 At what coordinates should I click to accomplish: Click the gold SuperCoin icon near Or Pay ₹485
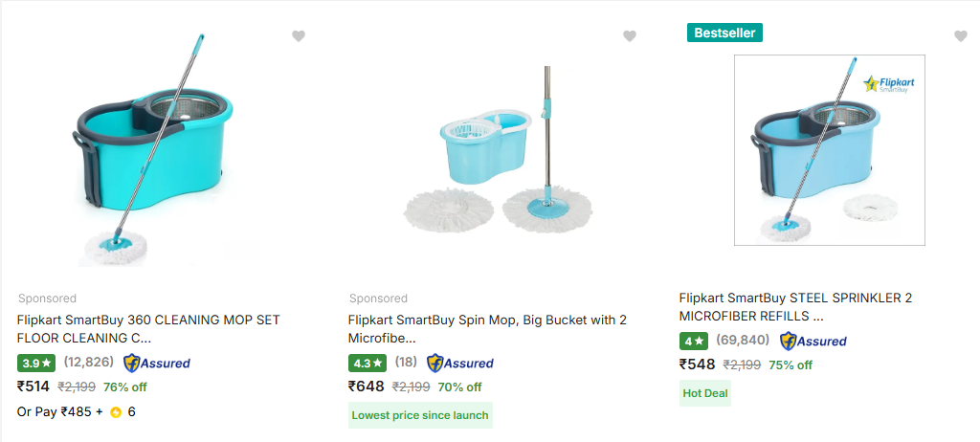pyautogui.click(x=116, y=412)
